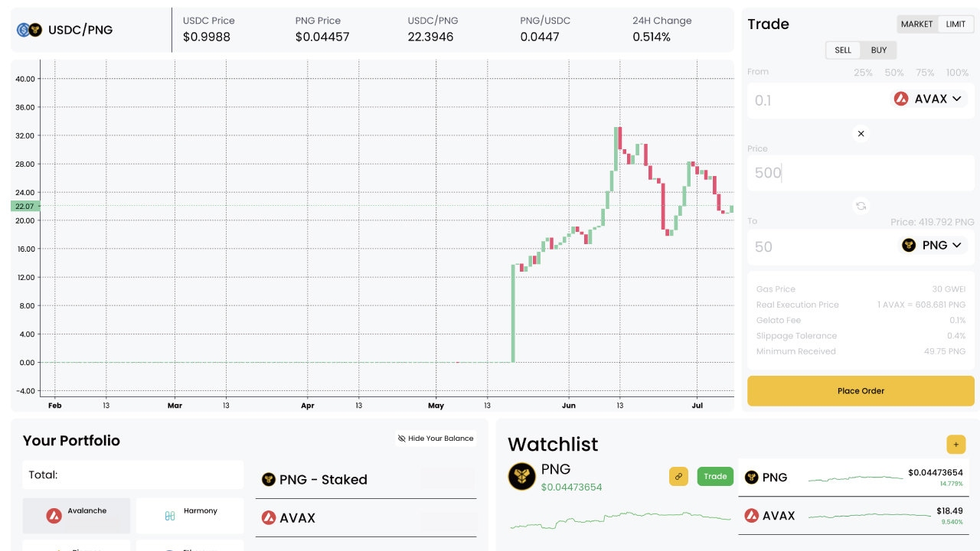Click the PNG watchlist row sparkline
The height and width of the screenshot is (551, 980).
click(x=856, y=478)
